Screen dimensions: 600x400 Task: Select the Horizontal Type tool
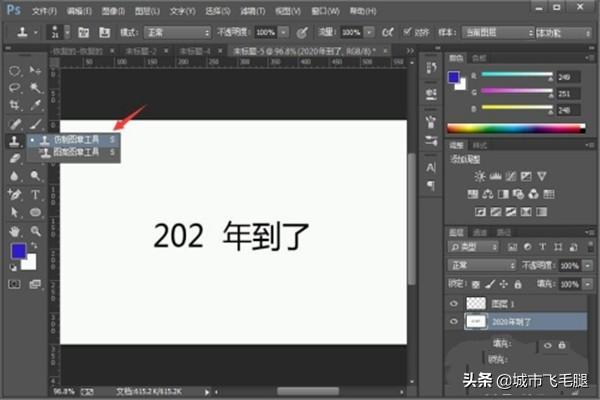tap(36, 194)
